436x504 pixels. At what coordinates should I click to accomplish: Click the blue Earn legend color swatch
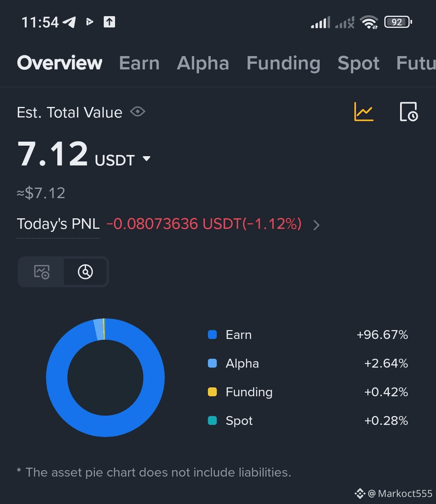click(212, 335)
